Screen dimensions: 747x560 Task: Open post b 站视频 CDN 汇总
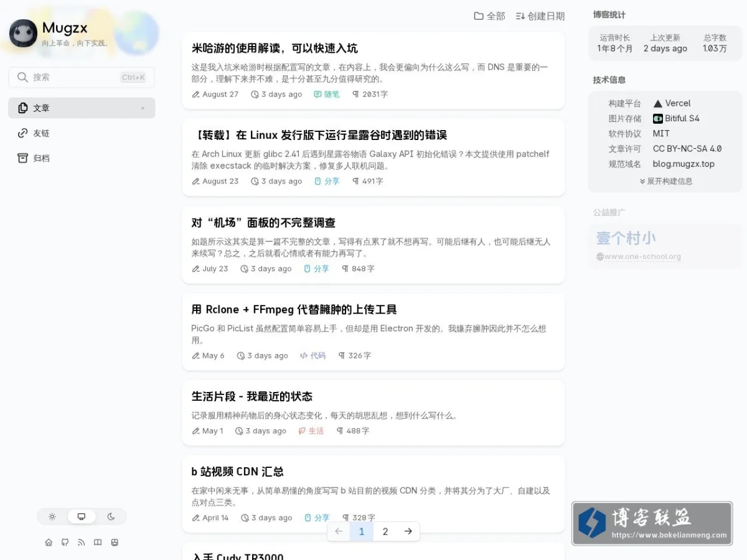(x=237, y=472)
